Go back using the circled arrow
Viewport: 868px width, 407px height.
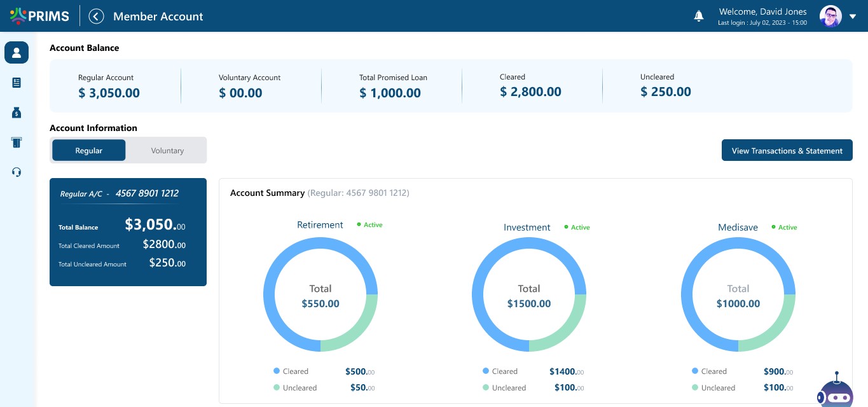pos(96,16)
